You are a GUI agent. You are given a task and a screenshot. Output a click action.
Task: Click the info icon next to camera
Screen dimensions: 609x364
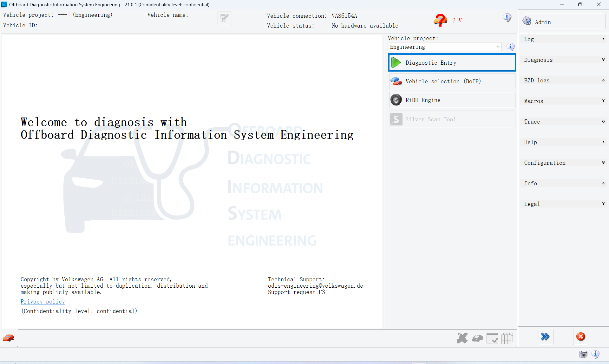(x=595, y=354)
